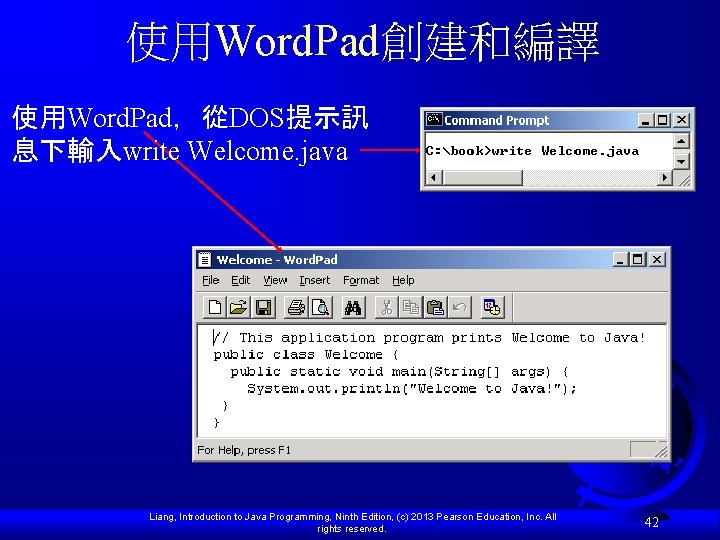This screenshot has height=540, width=720.
Task: Click the "C:\book>write Welcome.java" command line
Action: pyautogui.click(x=532, y=151)
